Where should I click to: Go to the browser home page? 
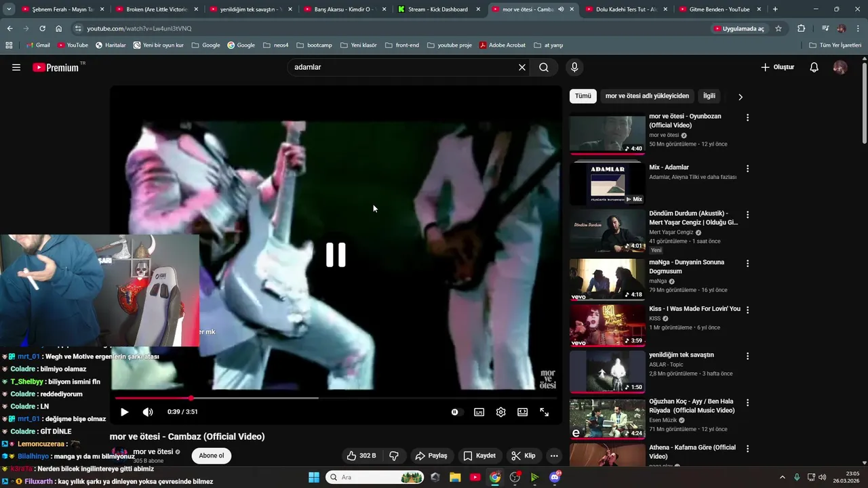click(59, 28)
